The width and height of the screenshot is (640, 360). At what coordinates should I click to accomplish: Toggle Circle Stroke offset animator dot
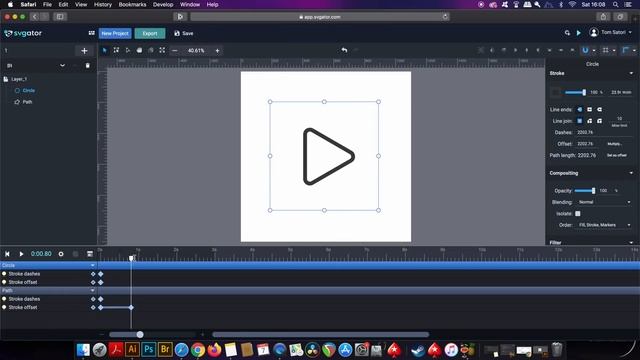4,282
